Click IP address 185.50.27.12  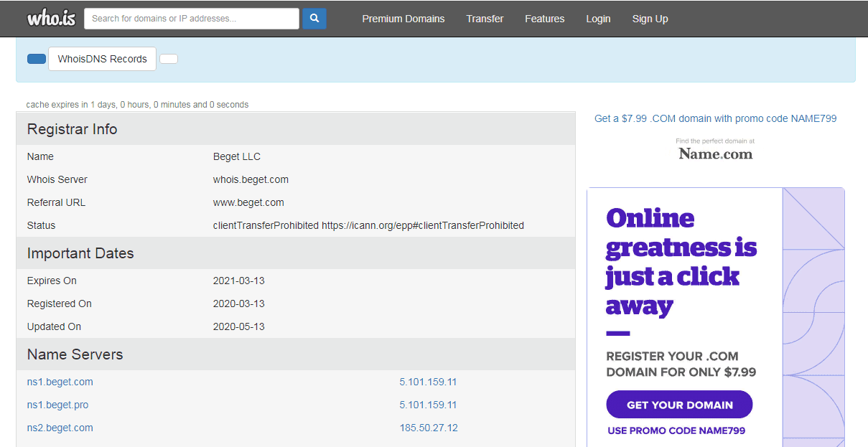[x=429, y=428]
